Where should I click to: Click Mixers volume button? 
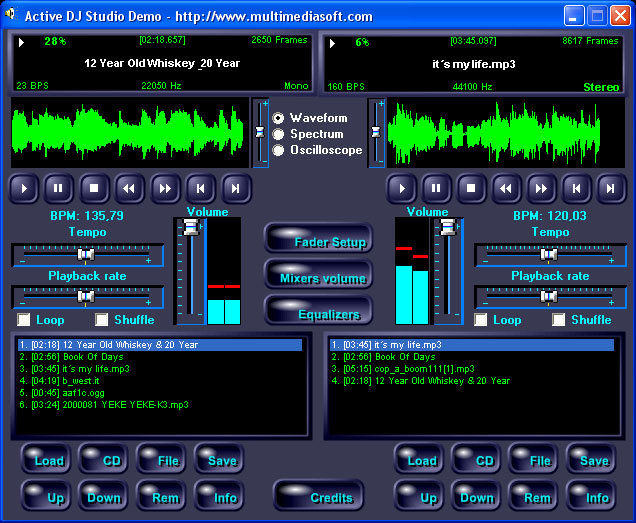coord(318,277)
